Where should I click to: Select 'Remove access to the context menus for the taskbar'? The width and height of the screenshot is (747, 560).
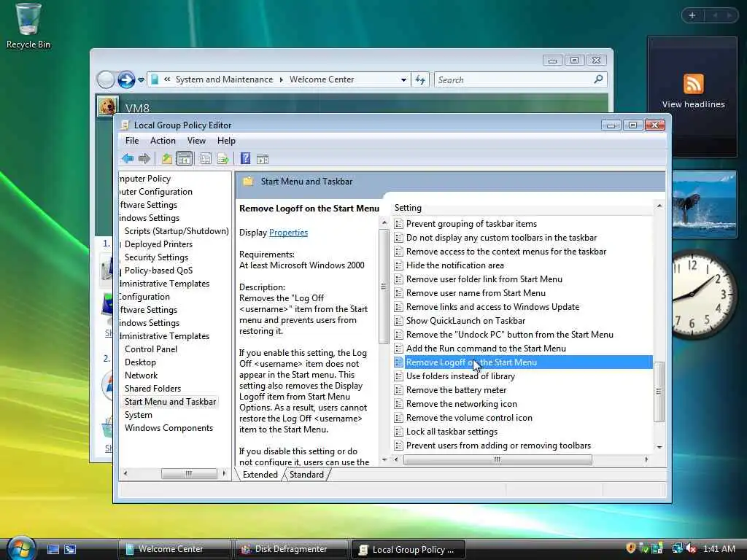[506, 252]
